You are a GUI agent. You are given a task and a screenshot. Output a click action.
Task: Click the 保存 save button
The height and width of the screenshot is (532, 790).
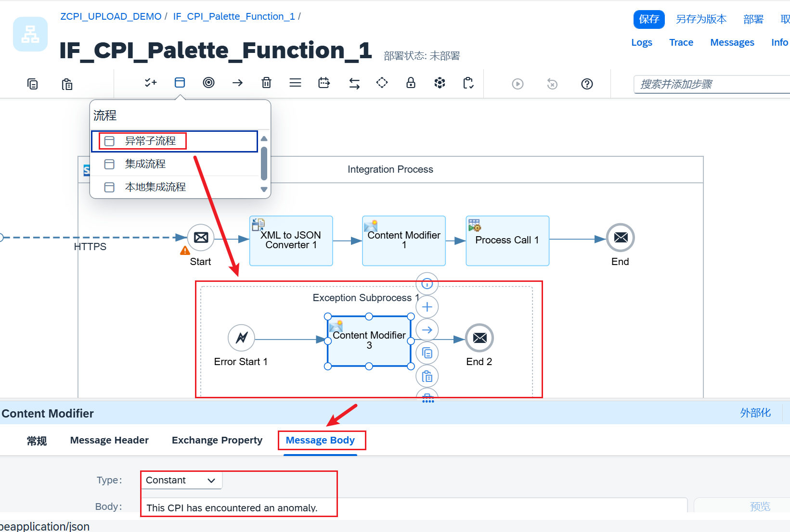pyautogui.click(x=648, y=19)
